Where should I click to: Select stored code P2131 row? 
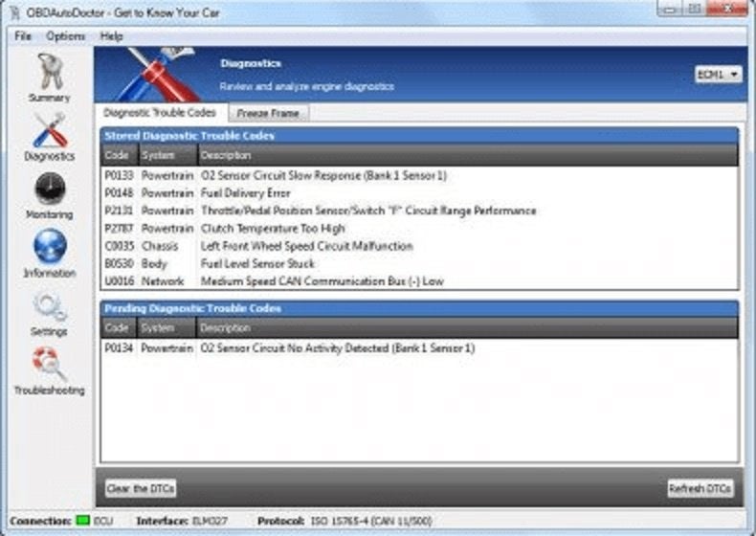[419, 211]
